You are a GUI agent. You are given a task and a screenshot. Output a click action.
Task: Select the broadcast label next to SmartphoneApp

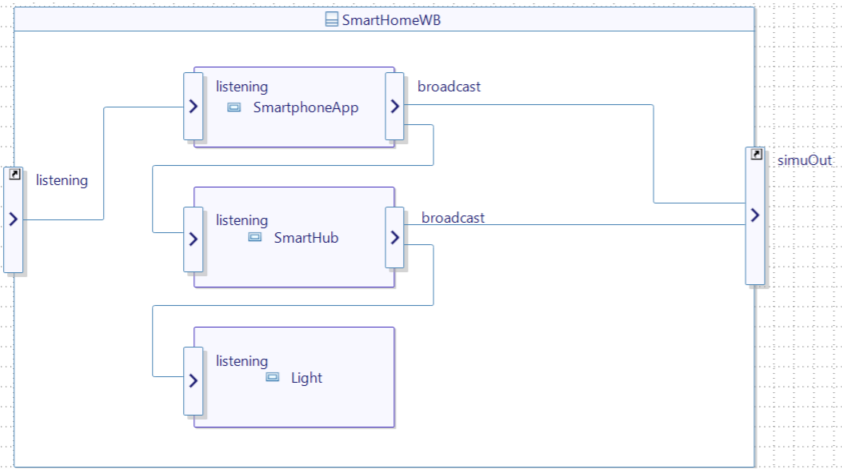coord(449,86)
